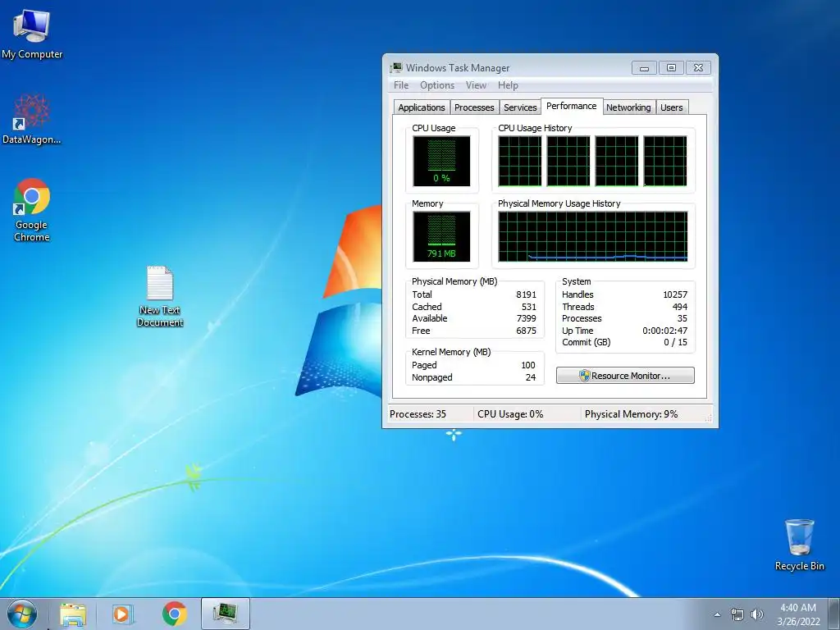Open the View menu
This screenshot has height=630, width=840.
click(x=476, y=85)
